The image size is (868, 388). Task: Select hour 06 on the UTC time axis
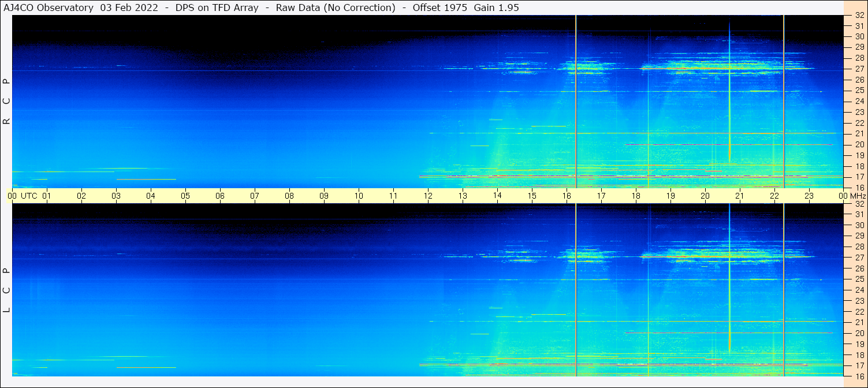click(x=220, y=196)
